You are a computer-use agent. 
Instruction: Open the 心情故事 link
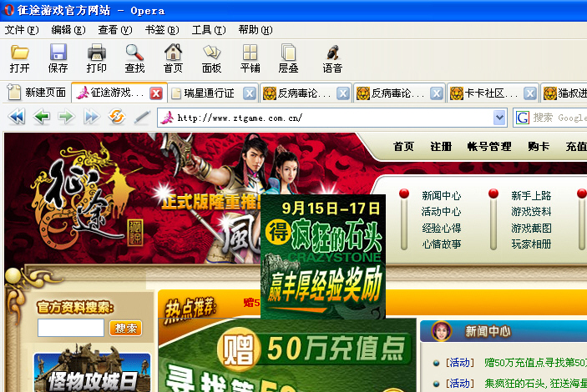(x=442, y=244)
